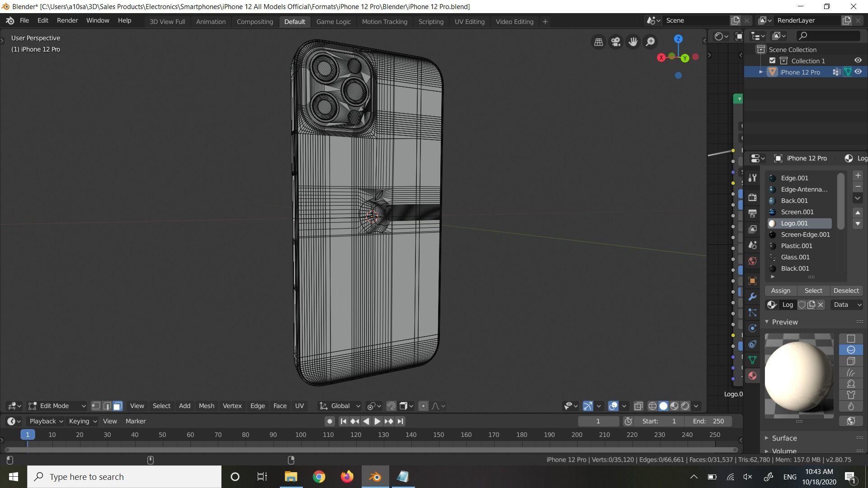
Task: Toggle edge select mode
Action: point(107,406)
